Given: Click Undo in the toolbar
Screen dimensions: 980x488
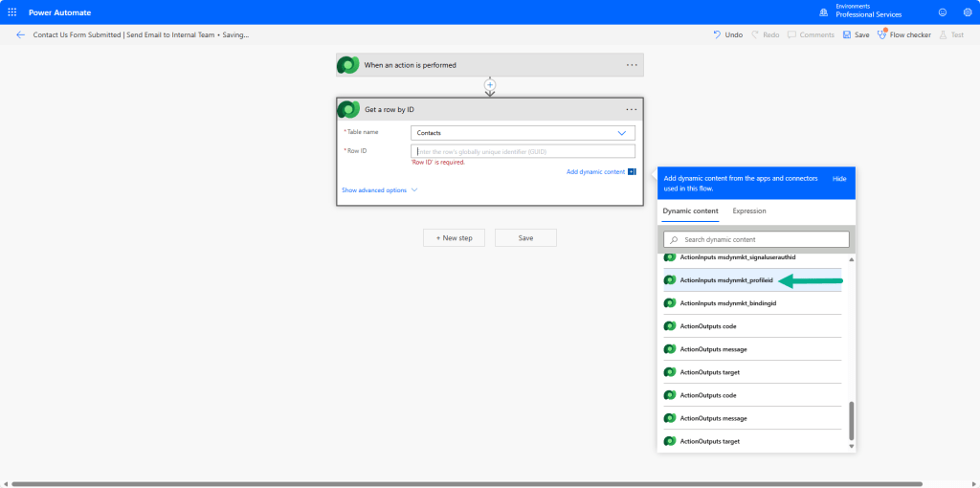Looking at the screenshot, I should (727, 34).
